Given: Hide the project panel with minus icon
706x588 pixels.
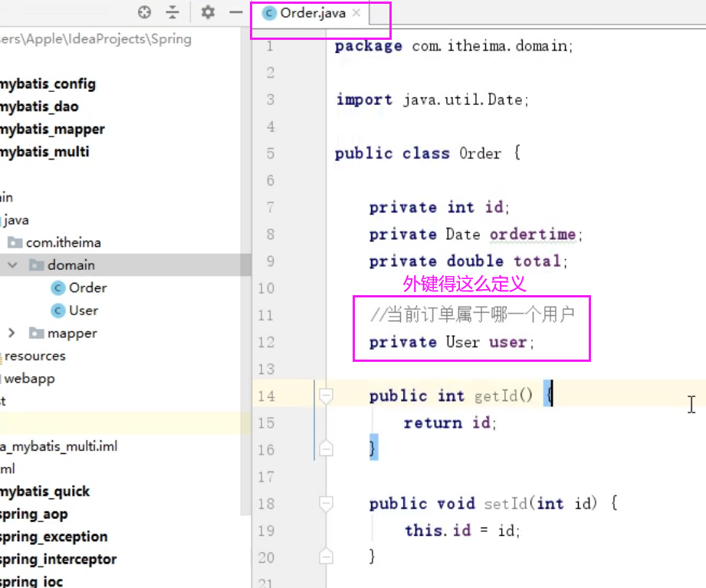Looking at the screenshot, I should pyautogui.click(x=236, y=12).
